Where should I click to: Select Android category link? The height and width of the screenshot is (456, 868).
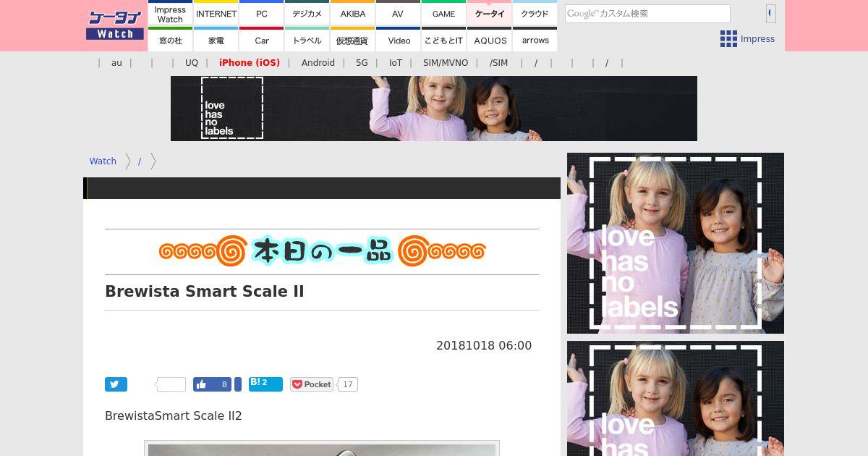318,63
